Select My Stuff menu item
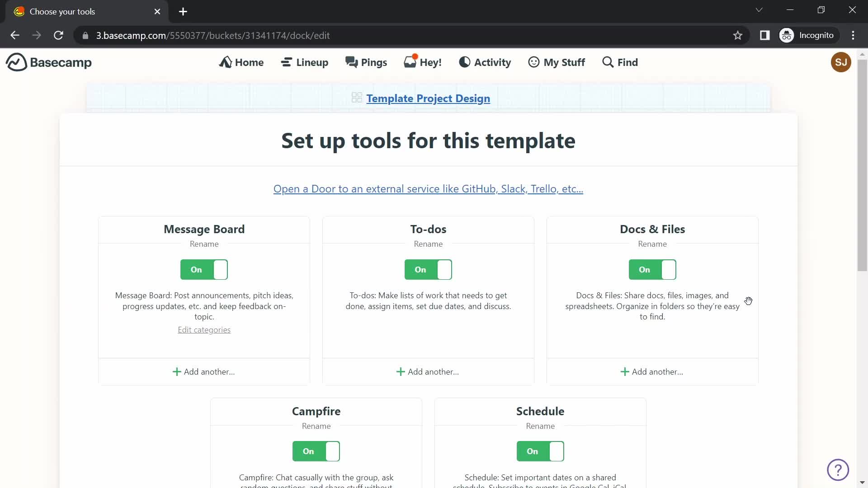Viewport: 868px width, 488px height. click(x=556, y=62)
